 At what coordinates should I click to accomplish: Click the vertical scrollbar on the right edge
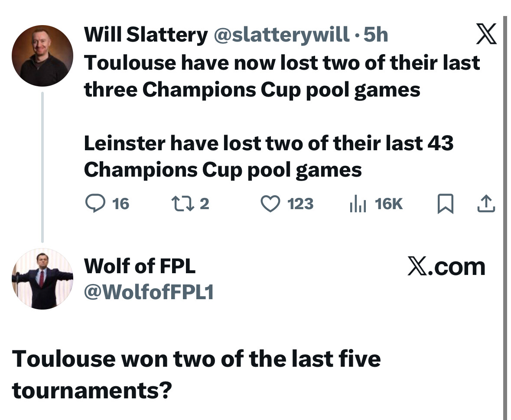pyautogui.click(x=505, y=216)
